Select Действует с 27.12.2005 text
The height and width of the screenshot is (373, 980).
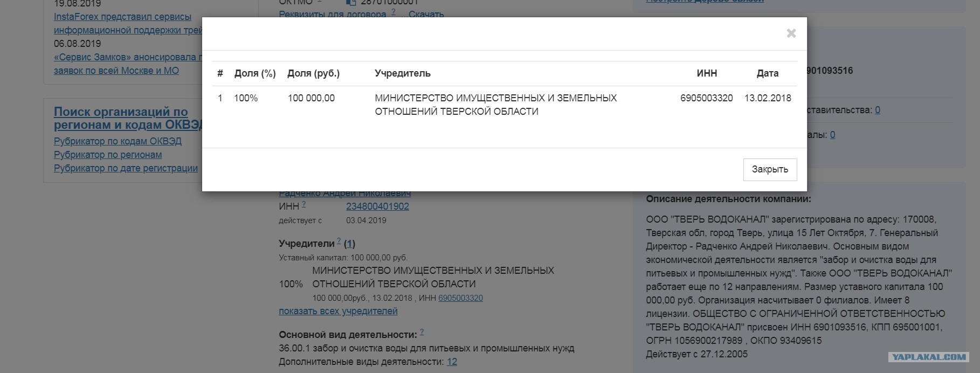697,354
